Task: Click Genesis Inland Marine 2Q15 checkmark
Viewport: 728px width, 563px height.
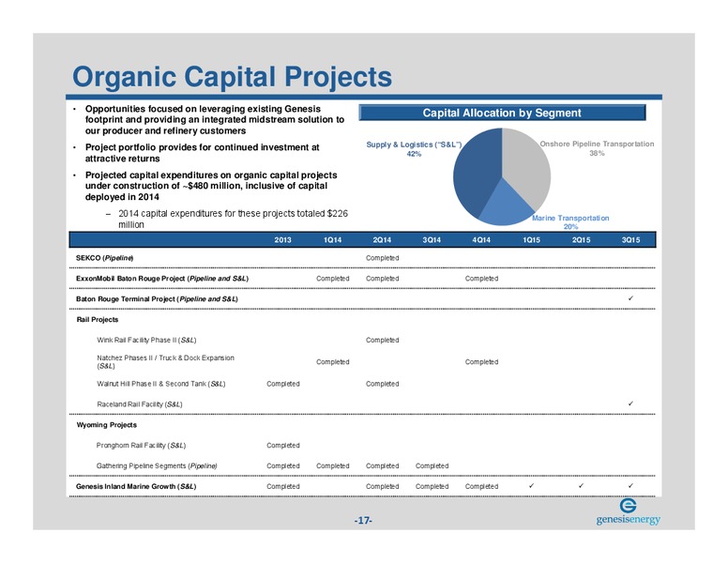Action: pos(581,486)
